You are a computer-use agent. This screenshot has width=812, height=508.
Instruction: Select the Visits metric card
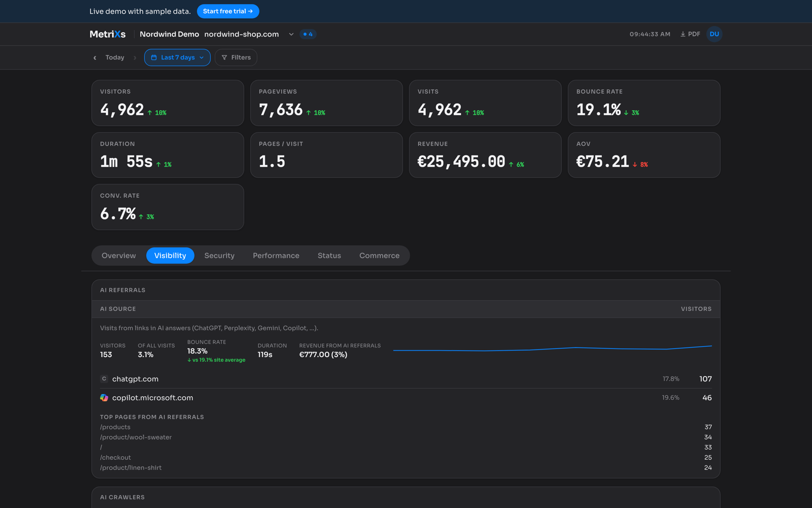pyautogui.click(x=485, y=103)
